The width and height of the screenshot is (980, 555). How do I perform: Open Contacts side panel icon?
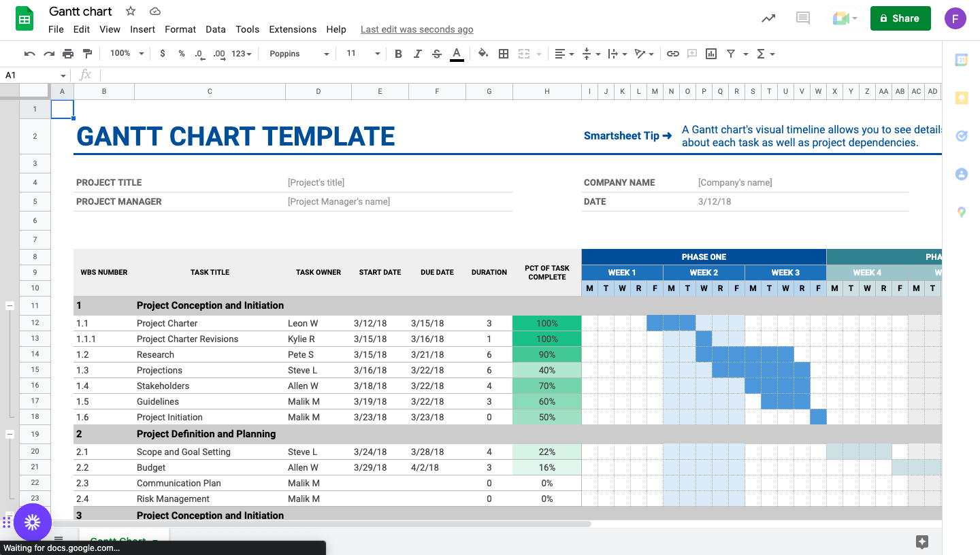point(962,174)
